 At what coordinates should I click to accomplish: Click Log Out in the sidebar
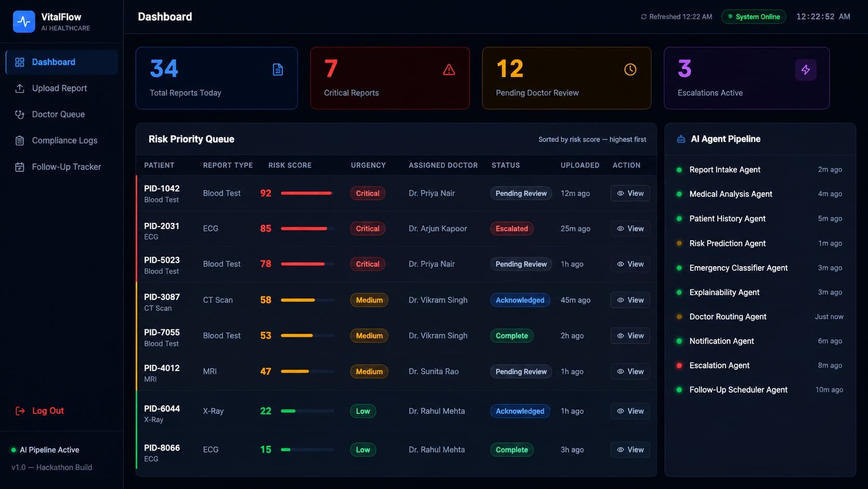(x=40, y=411)
